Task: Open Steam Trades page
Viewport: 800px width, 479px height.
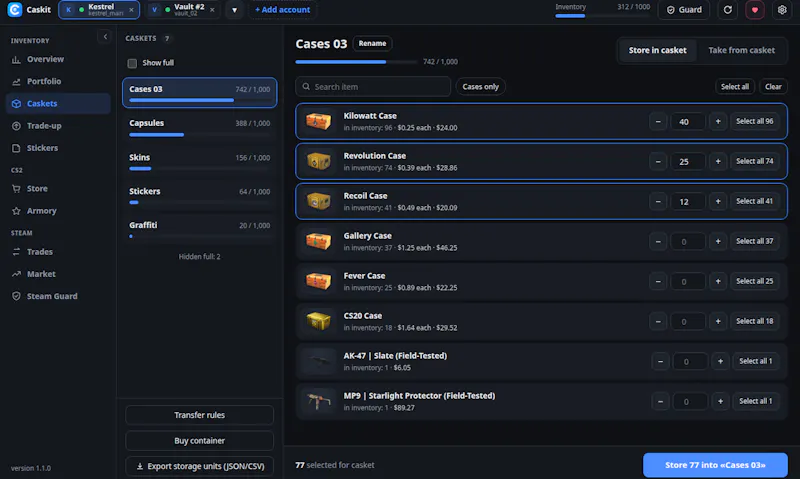Action: click(58, 252)
